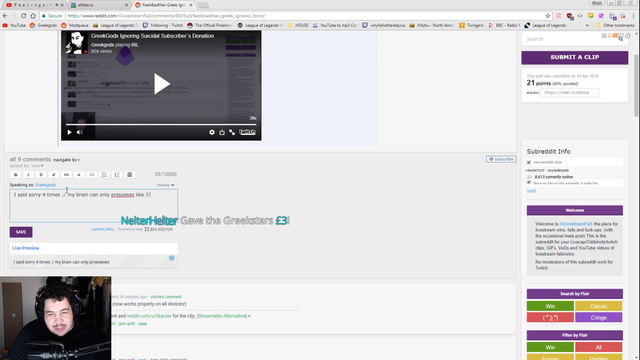Screen dimensions: 640x360
Task: Bookmark this page with the star icon
Action: point(548,16)
